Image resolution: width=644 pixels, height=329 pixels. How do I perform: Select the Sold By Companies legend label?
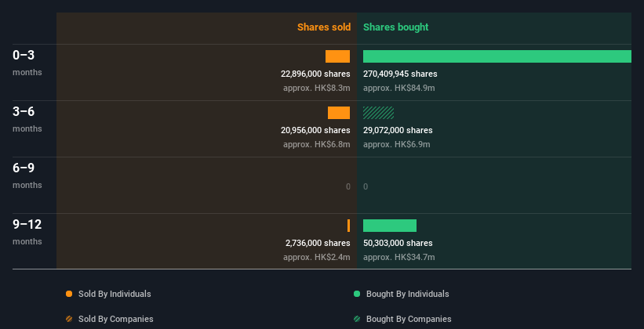(116, 319)
